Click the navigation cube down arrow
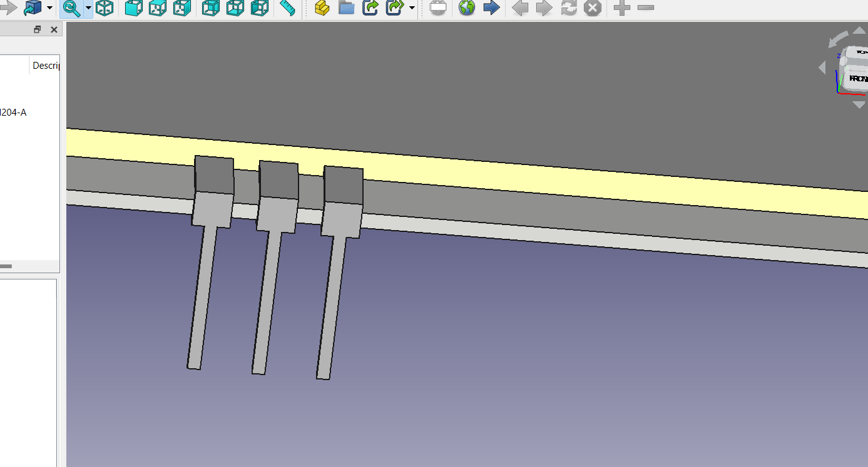868x467 pixels. (x=859, y=104)
